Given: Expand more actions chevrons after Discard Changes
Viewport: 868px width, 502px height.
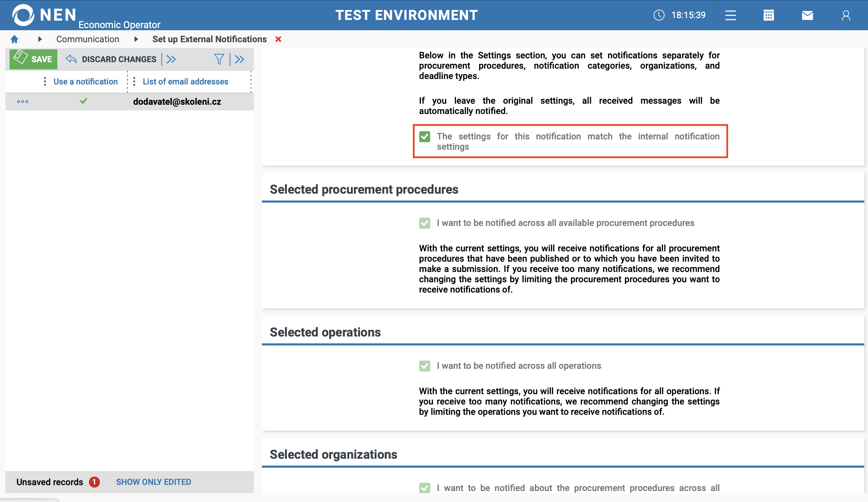Looking at the screenshot, I should tap(171, 59).
